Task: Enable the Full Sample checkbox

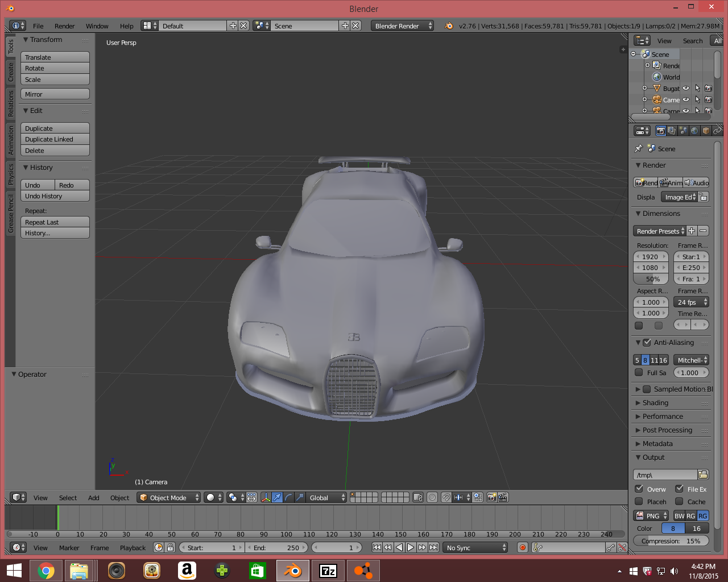Action: (x=639, y=372)
